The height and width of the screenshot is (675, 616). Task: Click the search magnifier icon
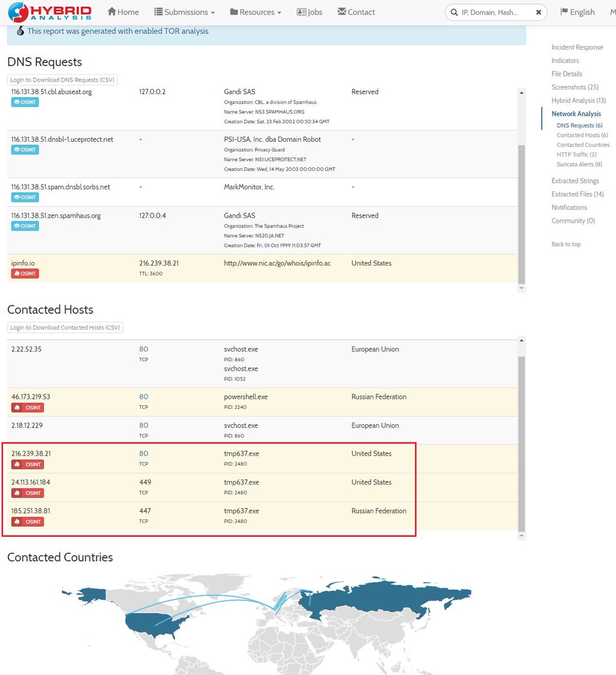454,12
